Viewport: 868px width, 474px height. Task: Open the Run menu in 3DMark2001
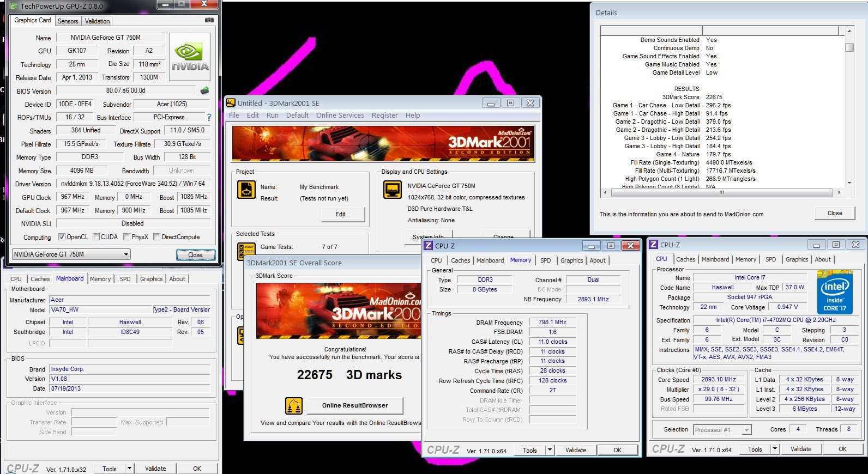click(273, 116)
